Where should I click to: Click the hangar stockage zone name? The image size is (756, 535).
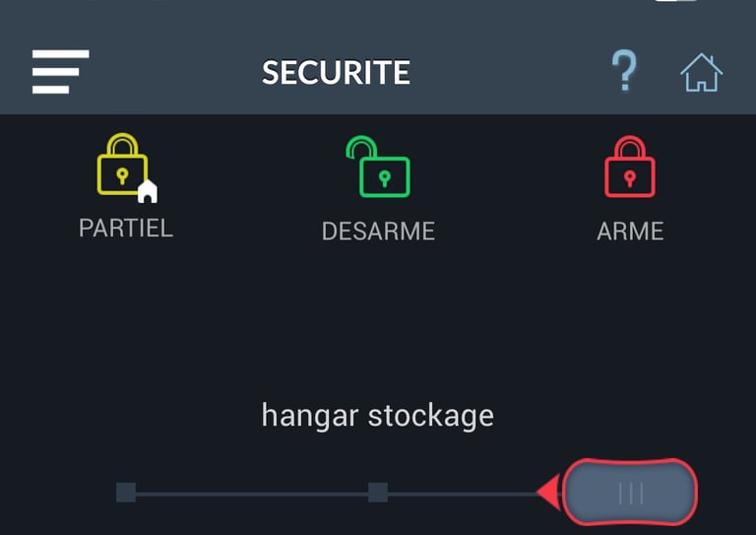378,415
